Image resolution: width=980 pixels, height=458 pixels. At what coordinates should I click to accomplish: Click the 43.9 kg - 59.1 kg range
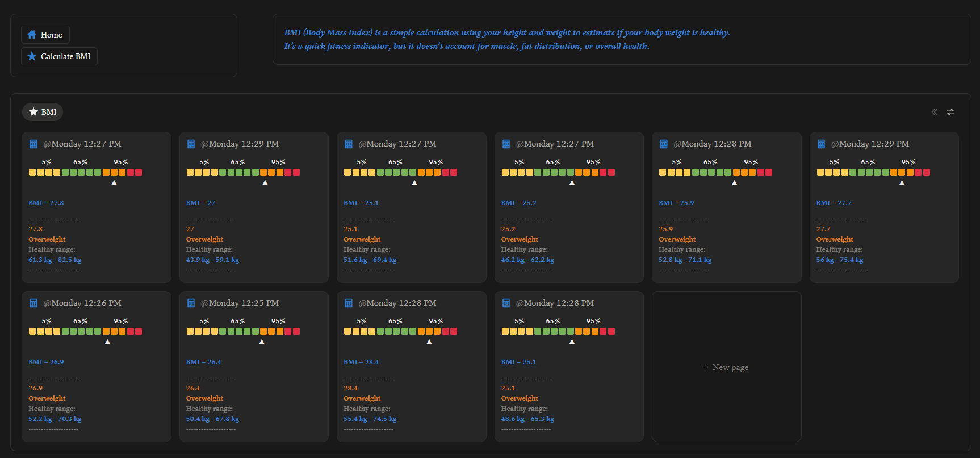tap(212, 260)
